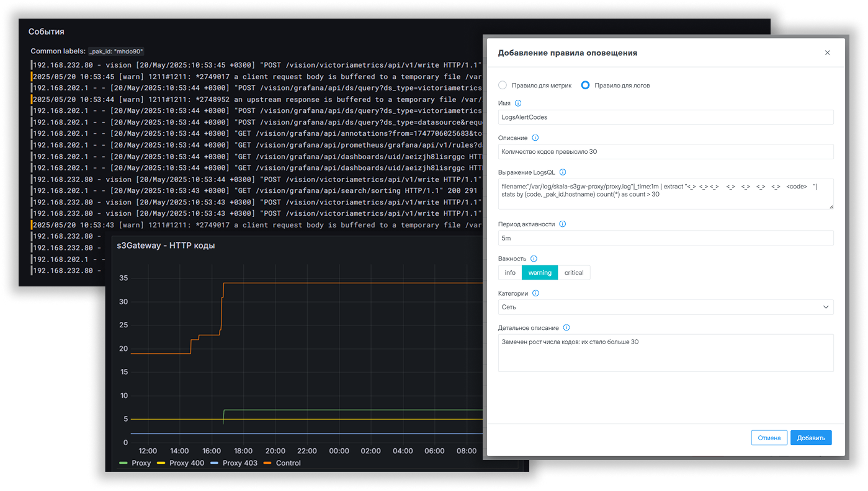
Task: Select the Правило для метрик radio button
Action: click(x=503, y=86)
